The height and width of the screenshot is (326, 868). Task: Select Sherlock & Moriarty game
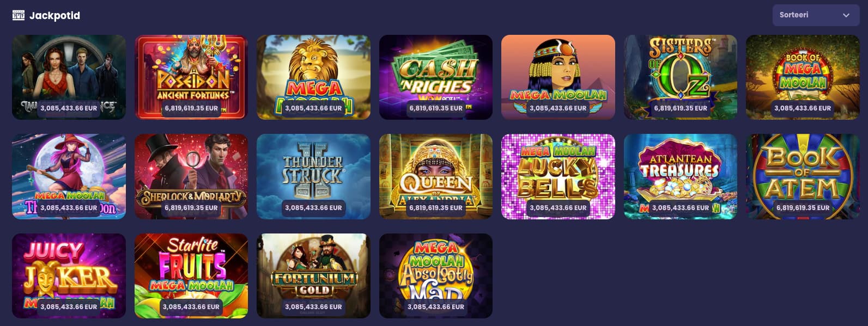tap(191, 176)
